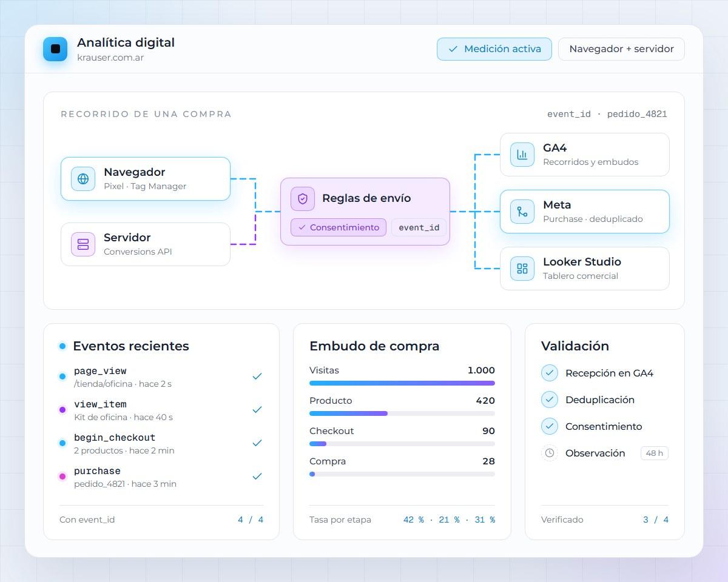The width and height of the screenshot is (728, 582).
Task: Click the 48 h badge next to Observación
Action: 655,453
